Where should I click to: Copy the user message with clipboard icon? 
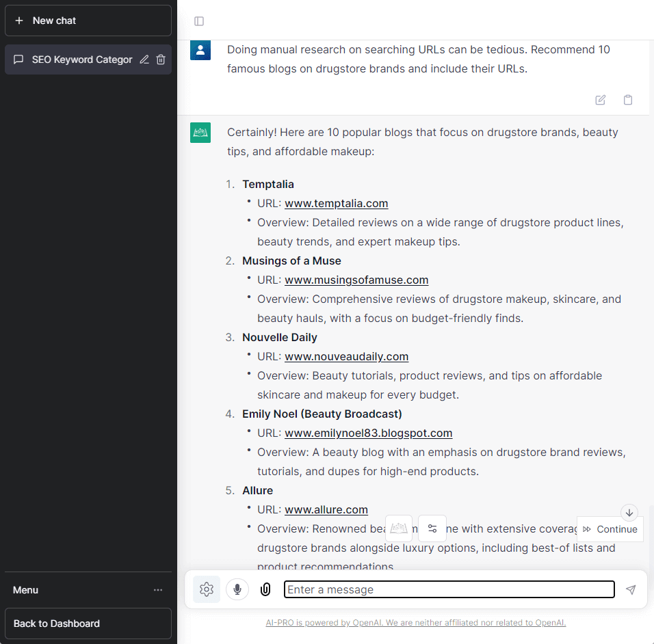pyautogui.click(x=628, y=100)
